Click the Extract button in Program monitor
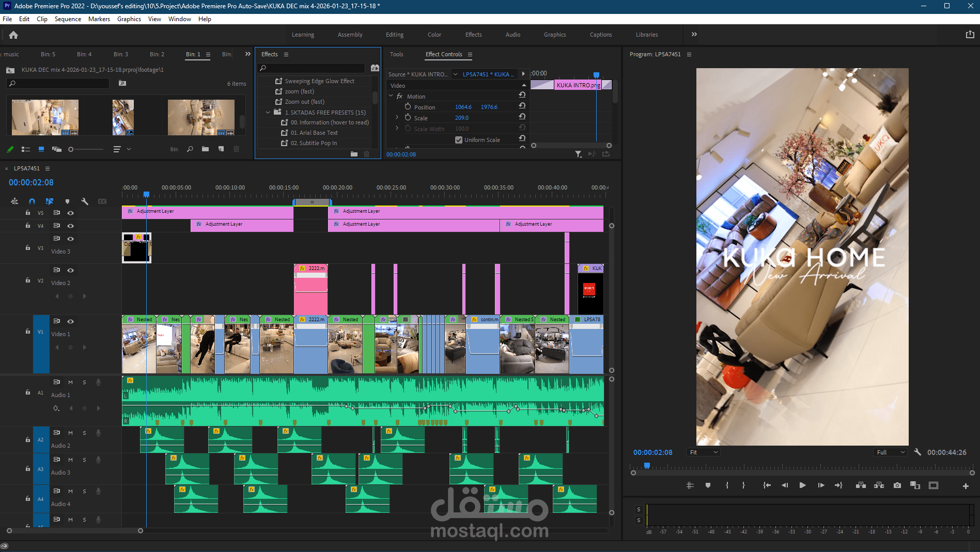The image size is (980, 552). coord(879,485)
